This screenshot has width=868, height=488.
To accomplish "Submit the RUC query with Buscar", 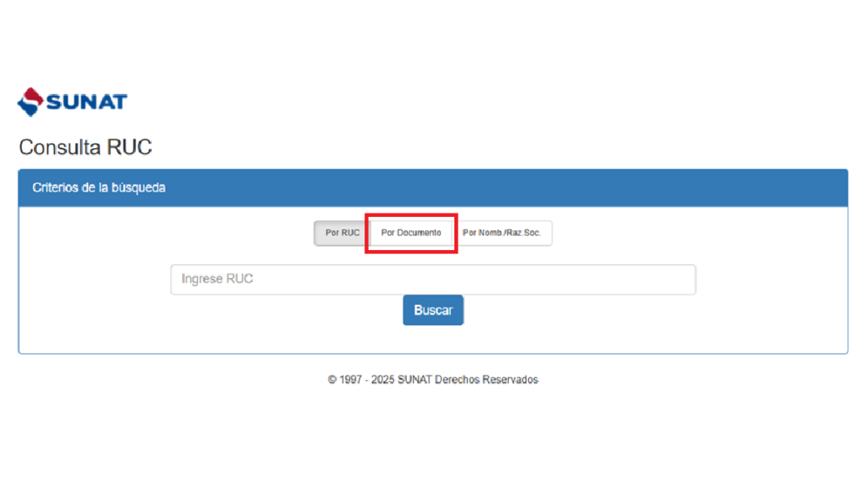I will coord(432,310).
